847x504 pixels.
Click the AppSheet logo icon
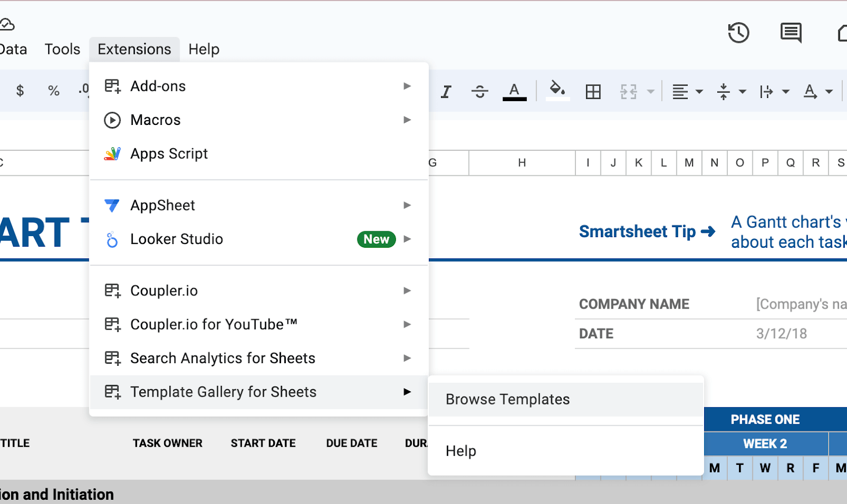tap(112, 205)
